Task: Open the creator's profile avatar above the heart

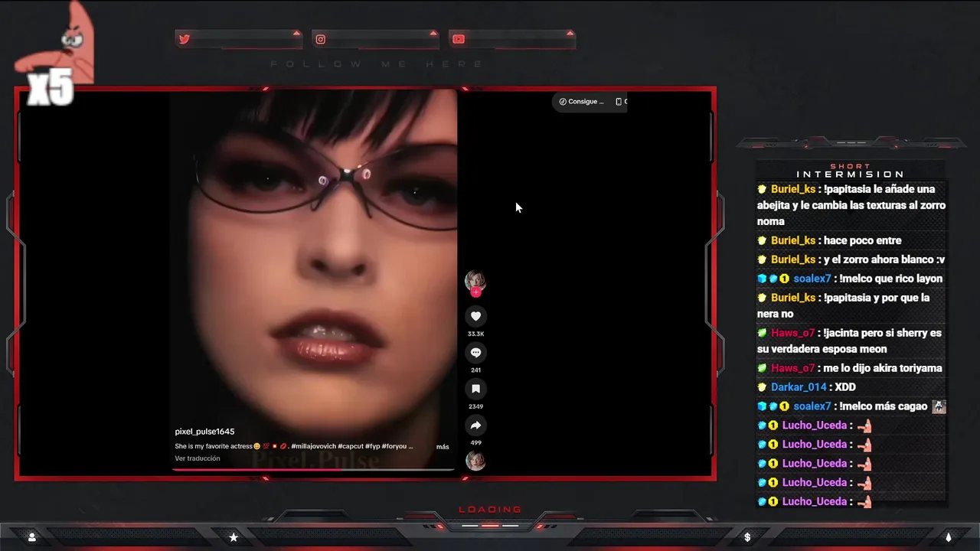Action: pos(475,280)
